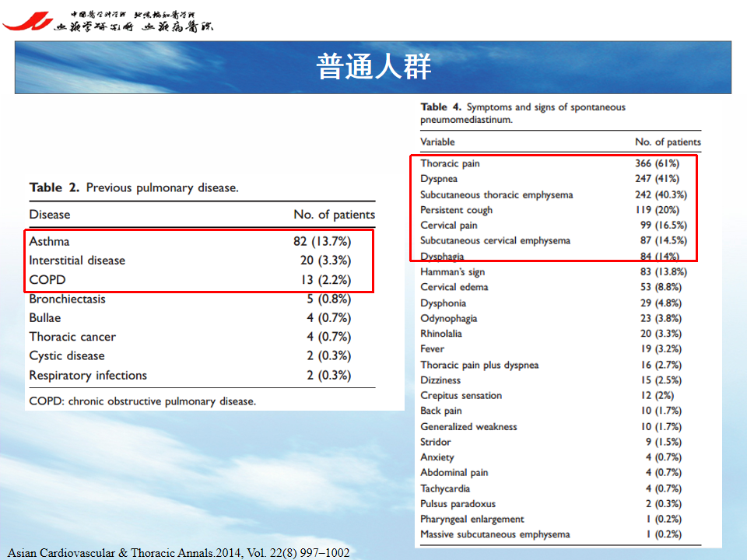The image size is (747, 560).
Task: Click the value '242 (40.3%)'
Action: pyautogui.click(x=661, y=194)
